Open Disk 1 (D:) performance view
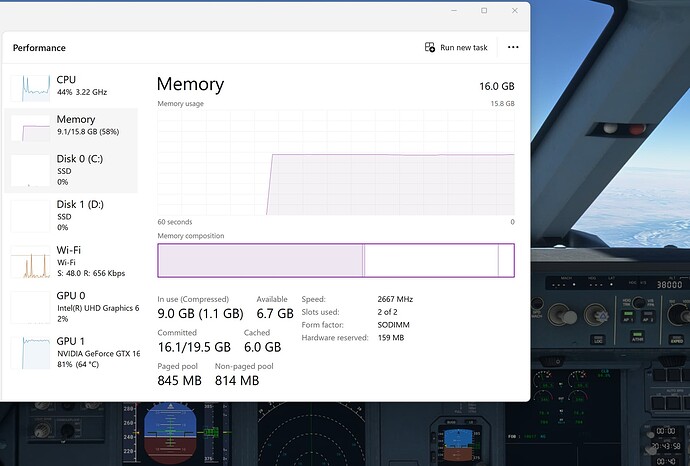The image size is (690, 466). pos(71,216)
